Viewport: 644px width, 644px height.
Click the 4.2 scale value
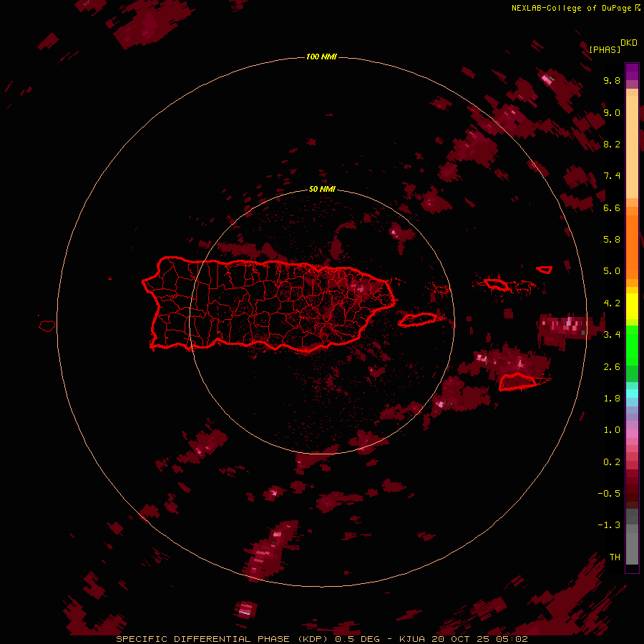click(612, 303)
